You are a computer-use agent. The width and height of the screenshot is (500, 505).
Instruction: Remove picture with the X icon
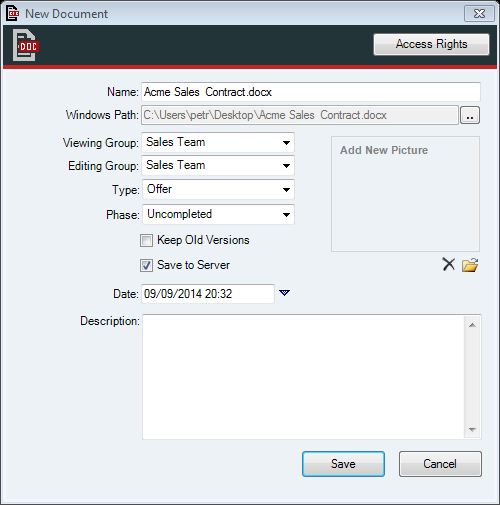[x=449, y=264]
